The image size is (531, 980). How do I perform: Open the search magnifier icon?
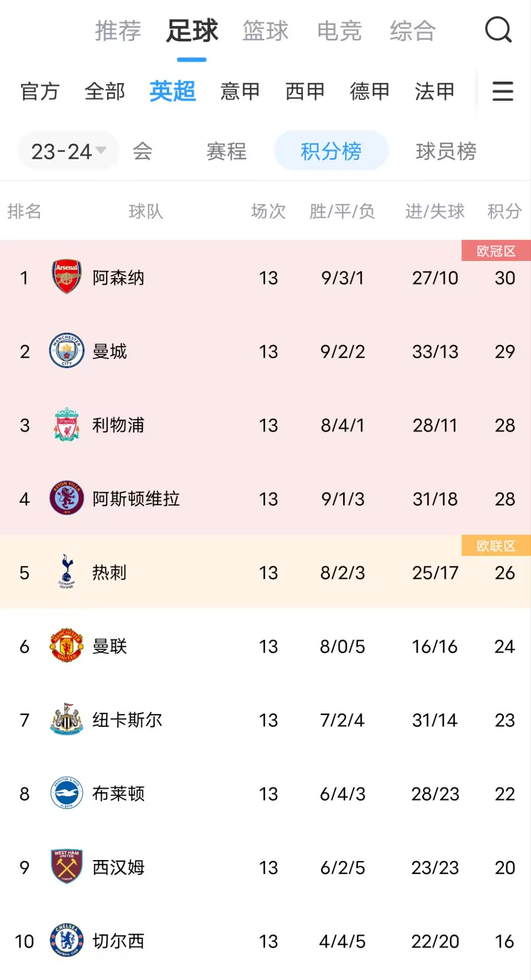click(498, 30)
